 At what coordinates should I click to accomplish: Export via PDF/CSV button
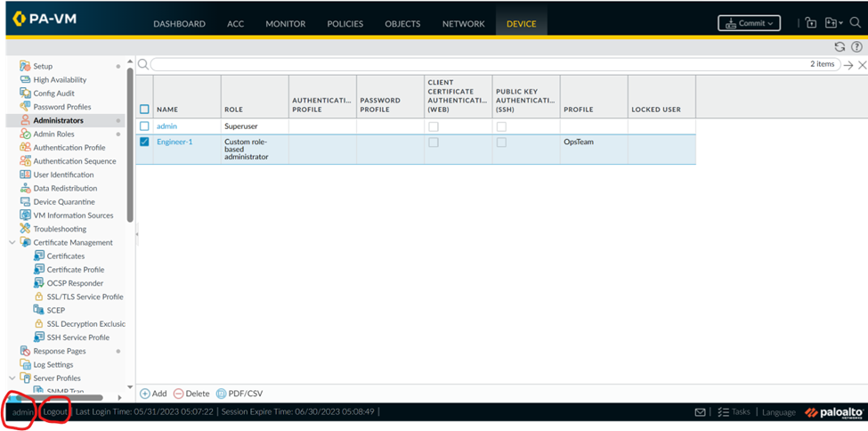pyautogui.click(x=239, y=394)
